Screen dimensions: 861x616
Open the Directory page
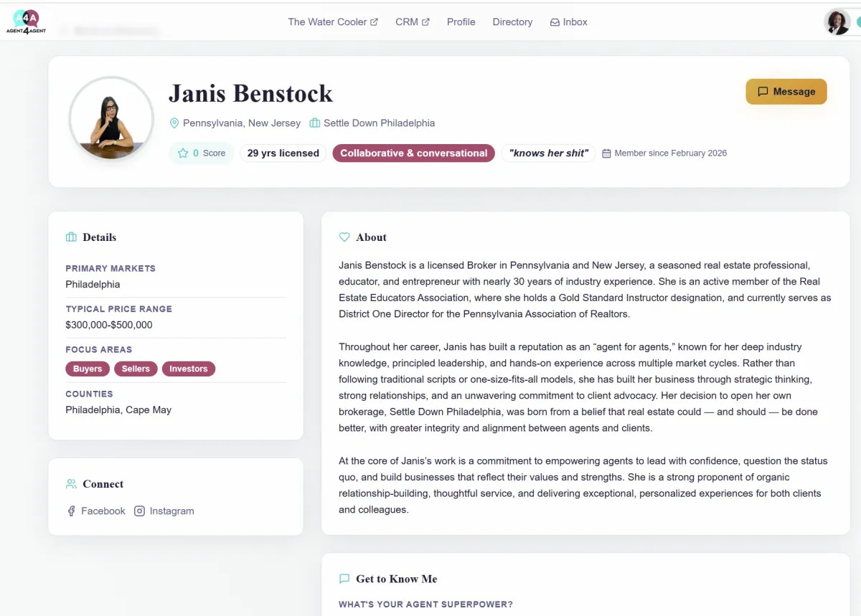point(512,22)
